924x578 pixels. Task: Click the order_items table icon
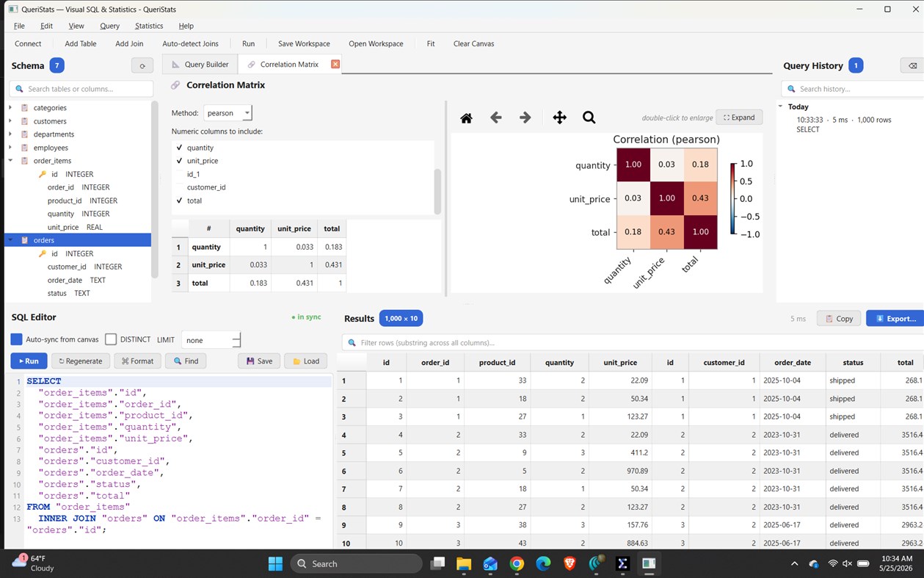[x=25, y=161]
